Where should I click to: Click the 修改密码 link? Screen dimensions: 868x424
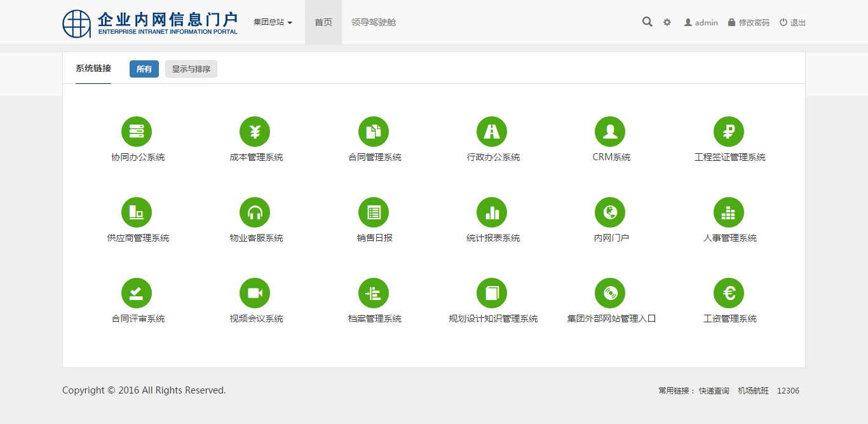(749, 22)
